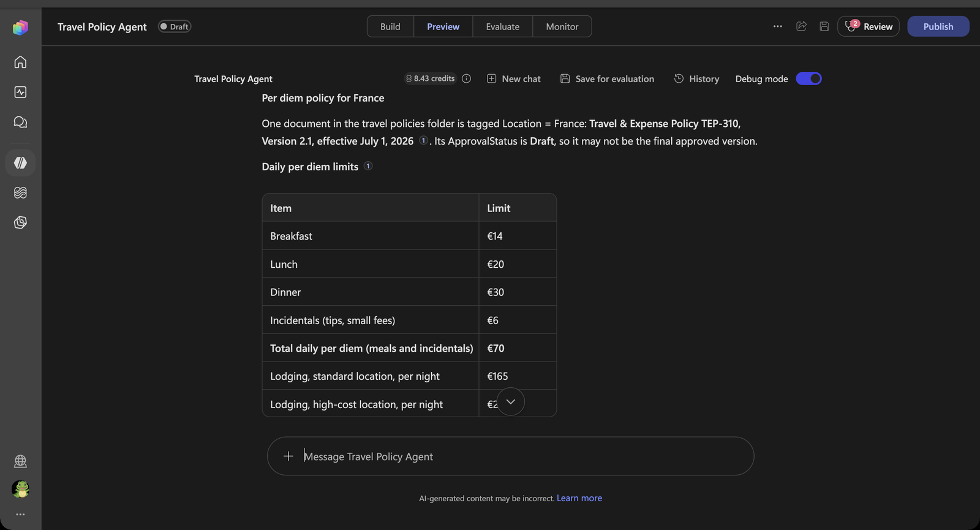Click the Draft status badge

click(175, 26)
